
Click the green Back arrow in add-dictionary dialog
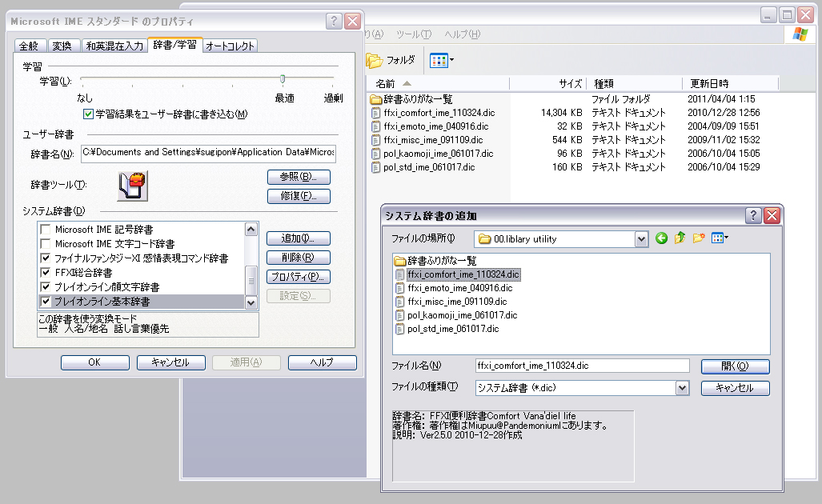(662, 238)
